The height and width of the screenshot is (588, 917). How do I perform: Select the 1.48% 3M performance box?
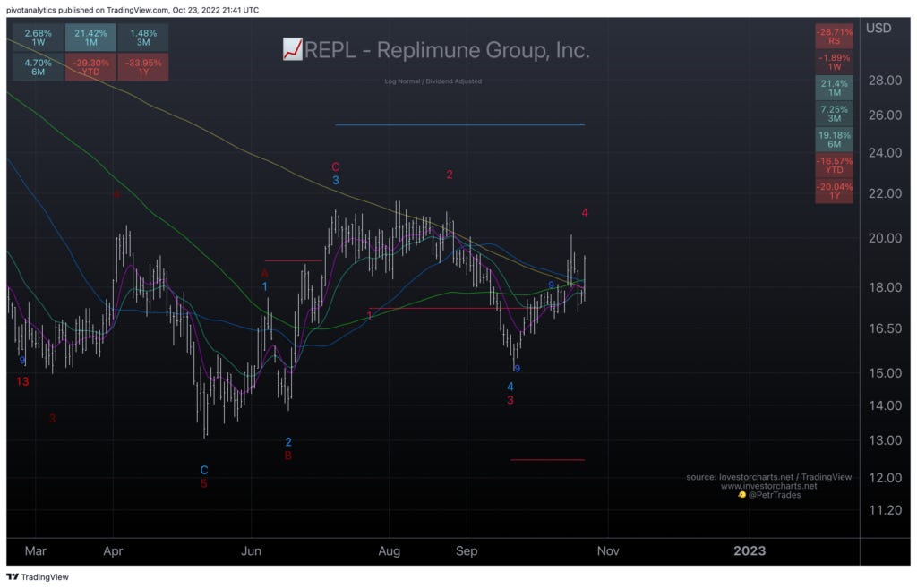[143, 38]
